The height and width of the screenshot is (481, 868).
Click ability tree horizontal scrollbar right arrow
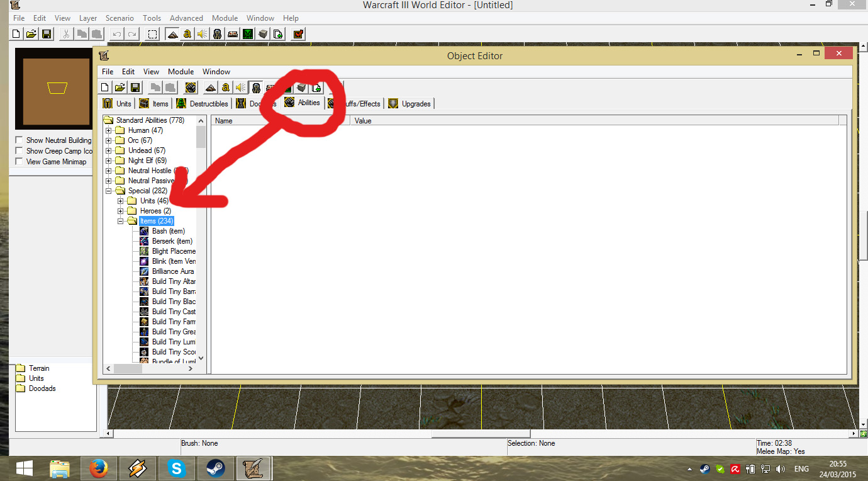(191, 369)
